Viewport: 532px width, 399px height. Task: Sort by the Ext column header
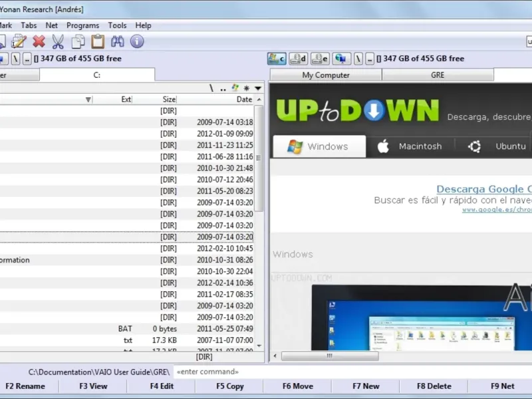pos(112,99)
